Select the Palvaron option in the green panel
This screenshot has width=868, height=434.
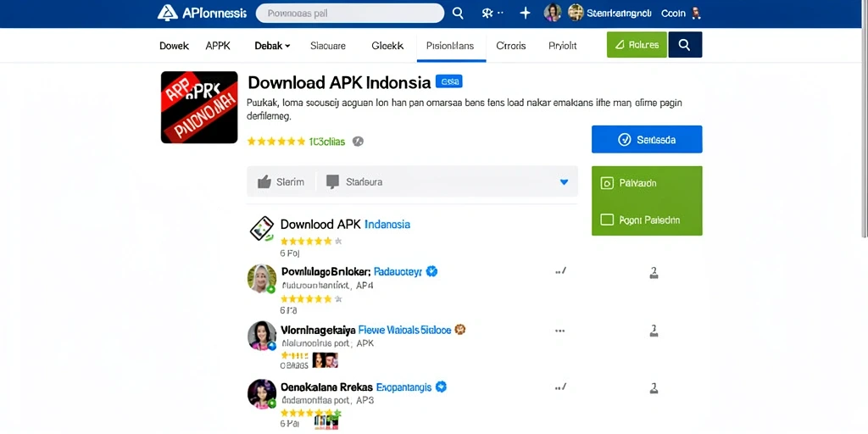pyautogui.click(x=629, y=183)
